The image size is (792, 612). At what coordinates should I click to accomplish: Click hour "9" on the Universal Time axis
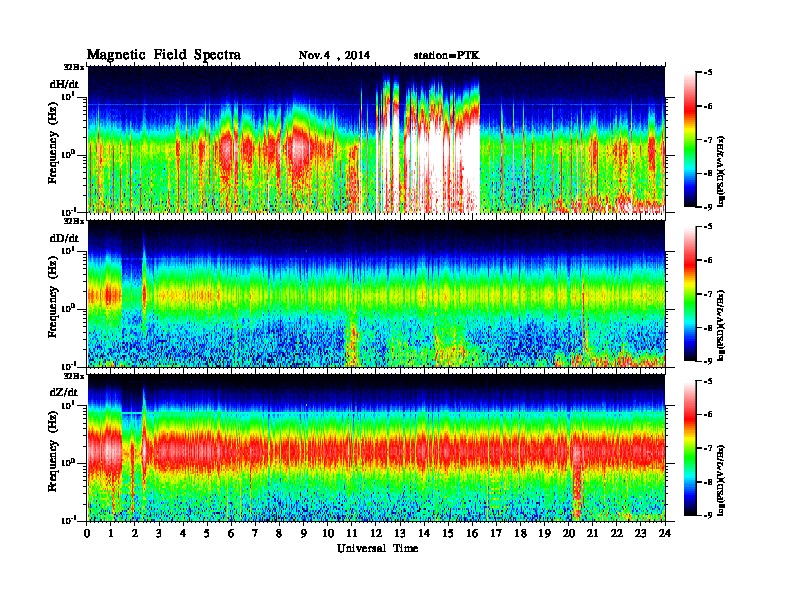[304, 533]
